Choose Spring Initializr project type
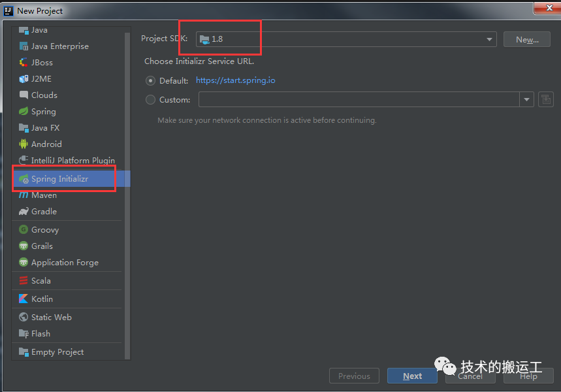The width and height of the screenshot is (561, 392). [71, 178]
